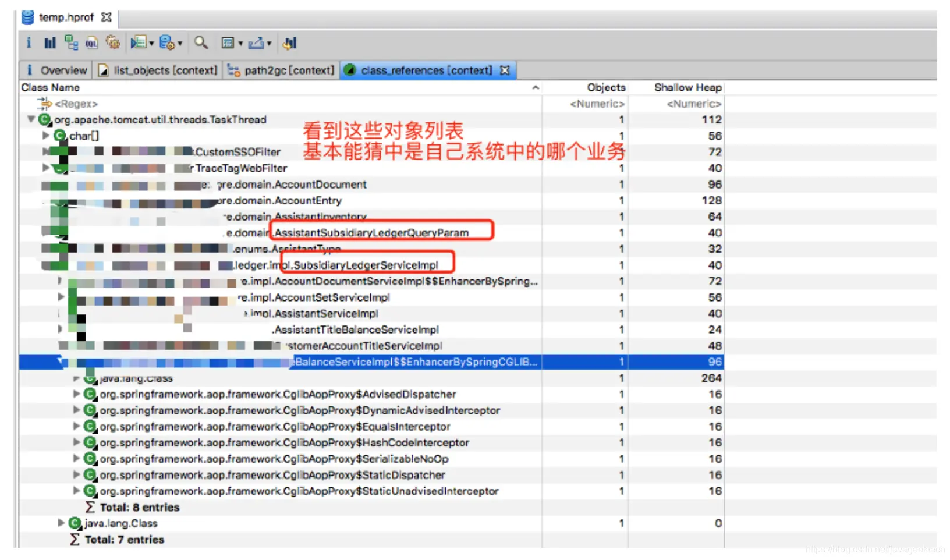950x560 pixels.
Task: Select the domain.AccountDocument row
Action: [373, 184]
